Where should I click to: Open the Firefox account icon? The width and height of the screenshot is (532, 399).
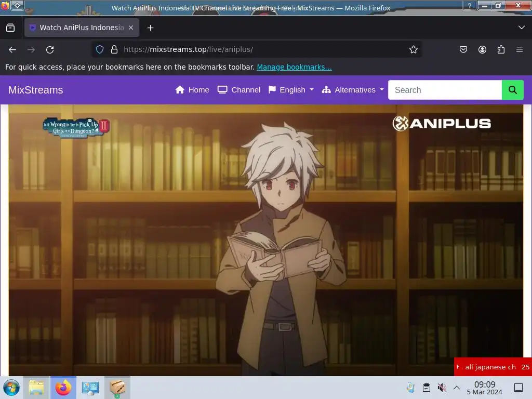(x=482, y=49)
